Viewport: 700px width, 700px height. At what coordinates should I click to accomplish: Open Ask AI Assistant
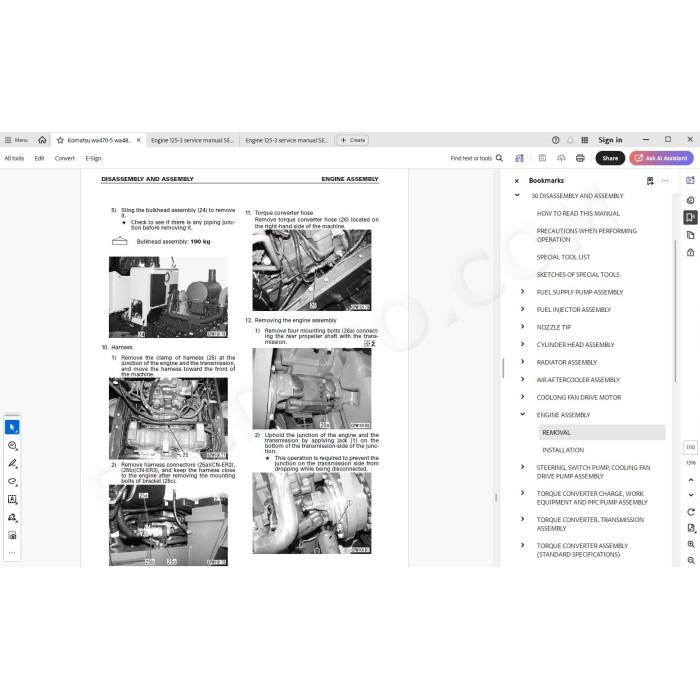pos(661,158)
